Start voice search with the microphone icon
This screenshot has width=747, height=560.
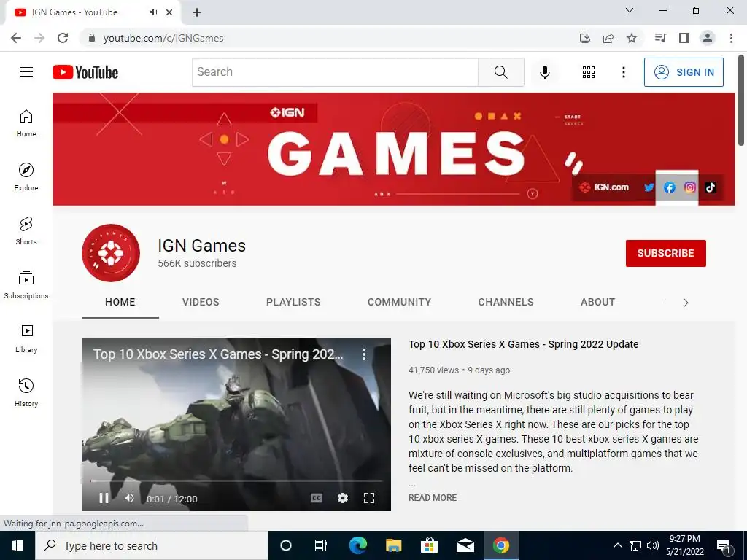coord(544,72)
